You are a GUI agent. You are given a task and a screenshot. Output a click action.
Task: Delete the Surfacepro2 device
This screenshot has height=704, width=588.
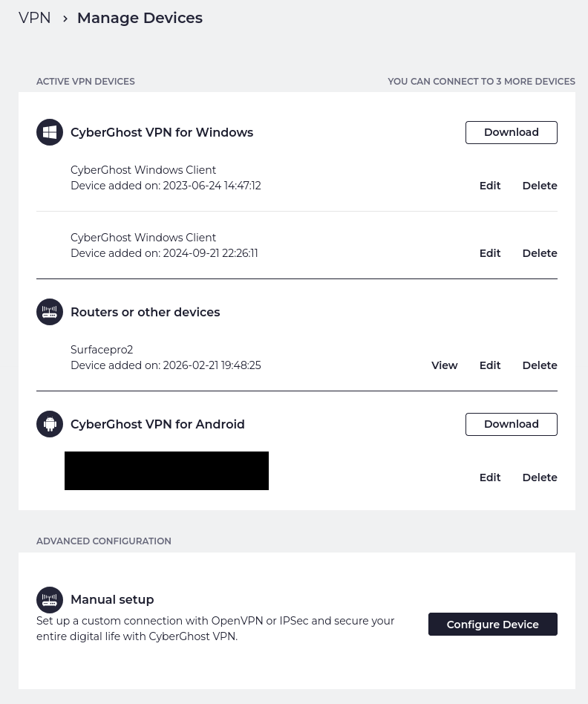click(540, 365)
